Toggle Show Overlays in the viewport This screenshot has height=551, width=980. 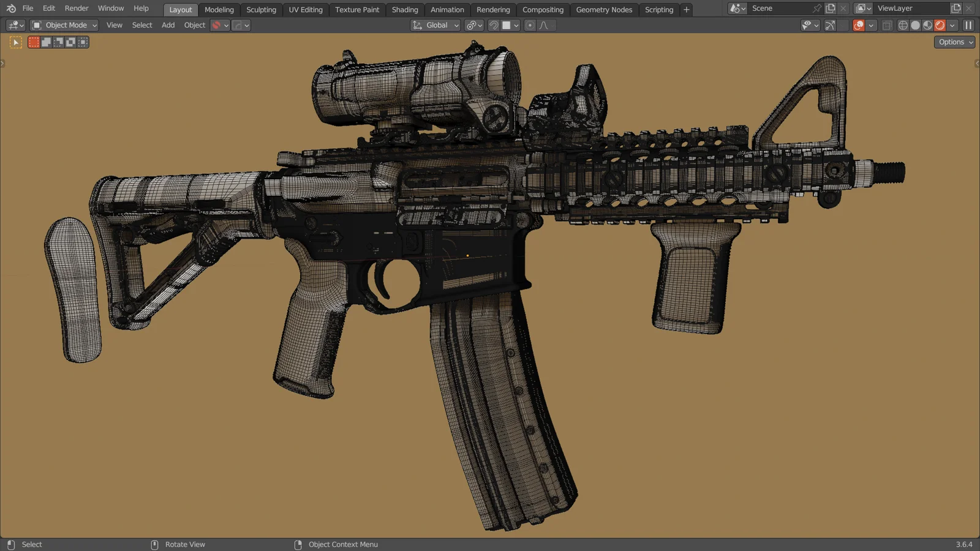(x=859, y=25)
